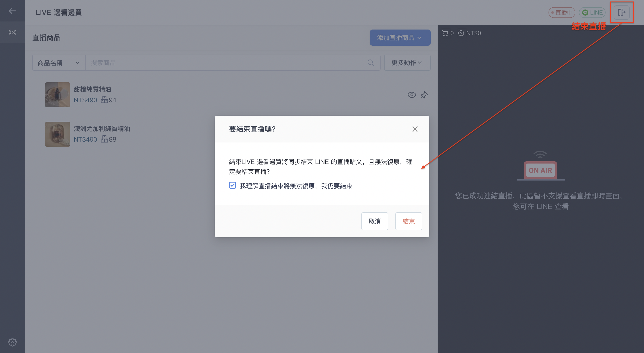
Task: Select the 澳洲尤加利純質精油 product name
Action: tap(102, 129)
